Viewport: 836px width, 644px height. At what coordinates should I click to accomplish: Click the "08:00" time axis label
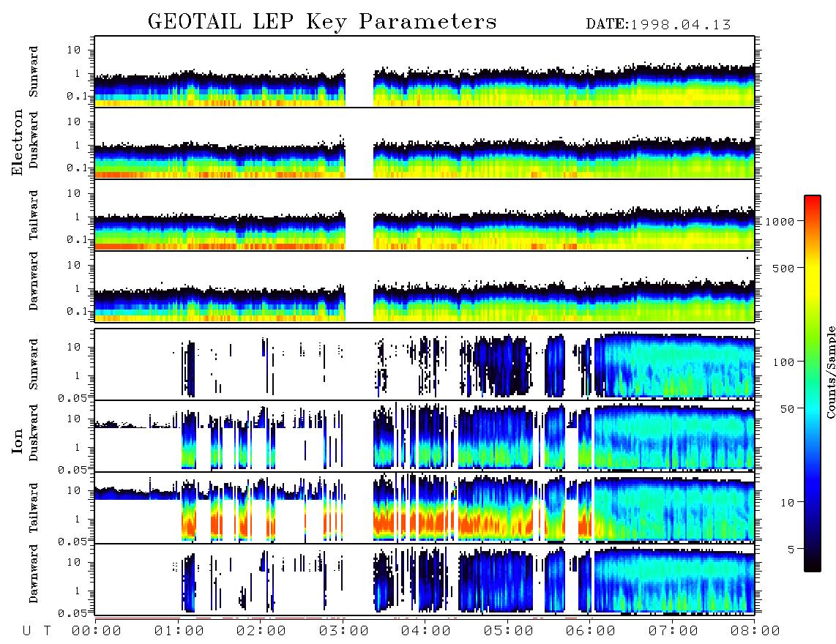point(755,631)
